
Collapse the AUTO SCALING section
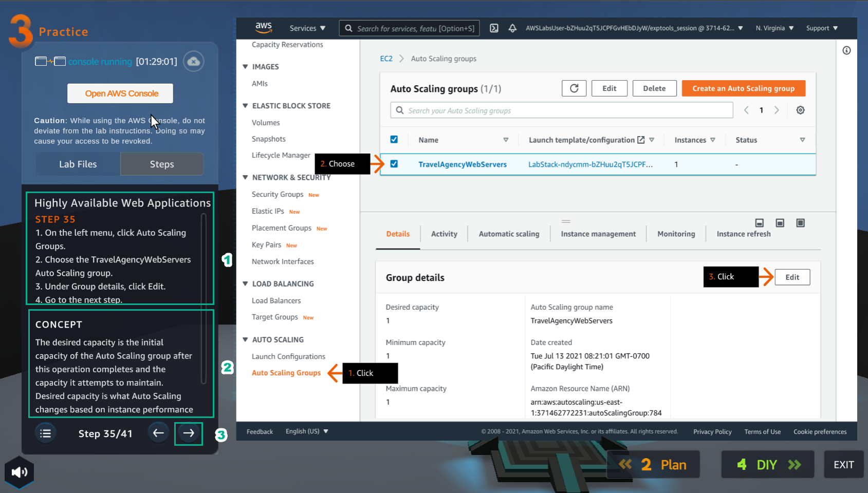[245, 340]
